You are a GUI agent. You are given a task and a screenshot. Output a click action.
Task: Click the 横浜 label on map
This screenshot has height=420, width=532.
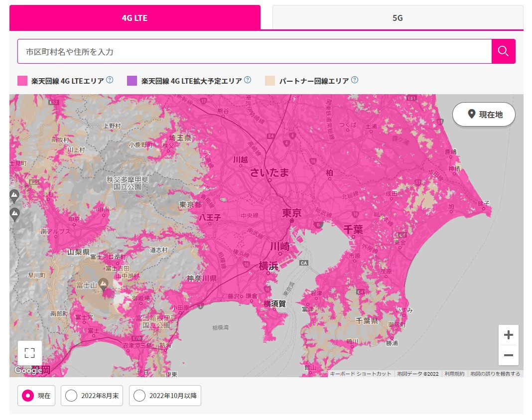coord(268,266)
